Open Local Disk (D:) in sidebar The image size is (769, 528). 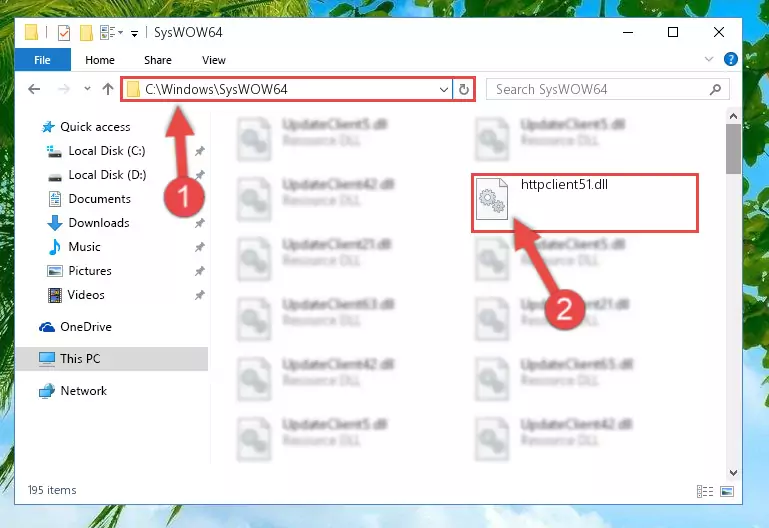107,175
